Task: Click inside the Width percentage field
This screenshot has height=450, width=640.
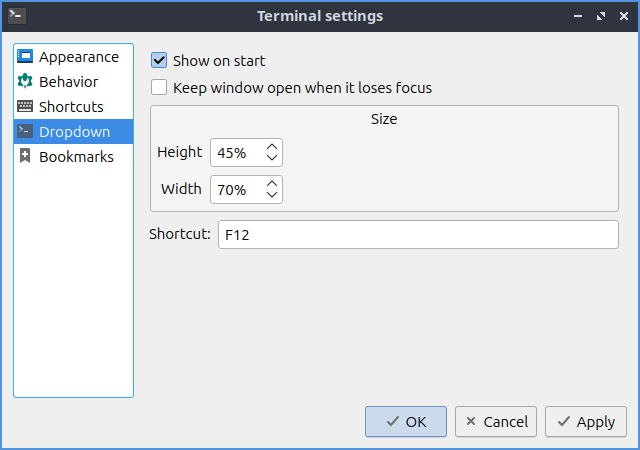Action: click(236, 189)
